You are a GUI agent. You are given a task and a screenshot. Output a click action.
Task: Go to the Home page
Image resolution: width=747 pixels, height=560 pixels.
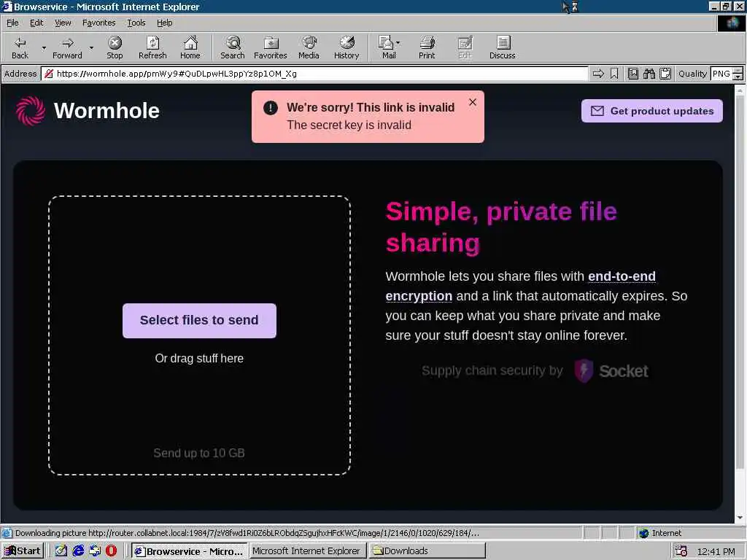pyautogui.click(x=190, y=47)
